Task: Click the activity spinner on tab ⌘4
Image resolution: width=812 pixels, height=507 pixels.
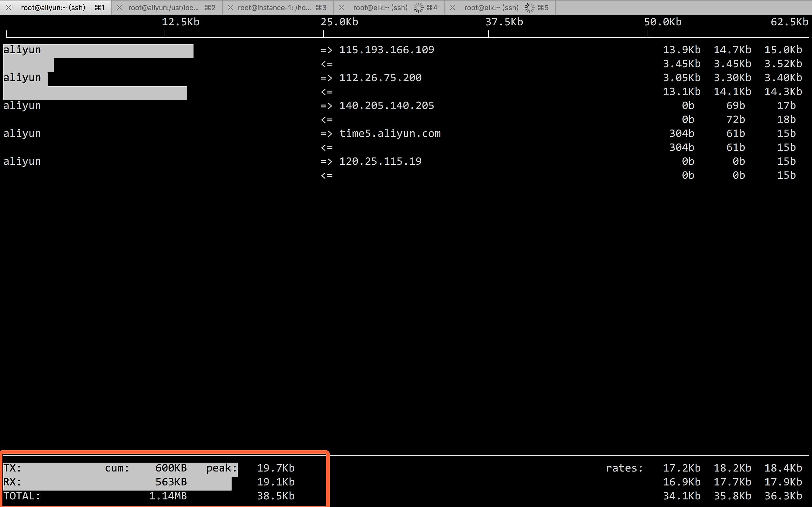Action: [418, 7]
